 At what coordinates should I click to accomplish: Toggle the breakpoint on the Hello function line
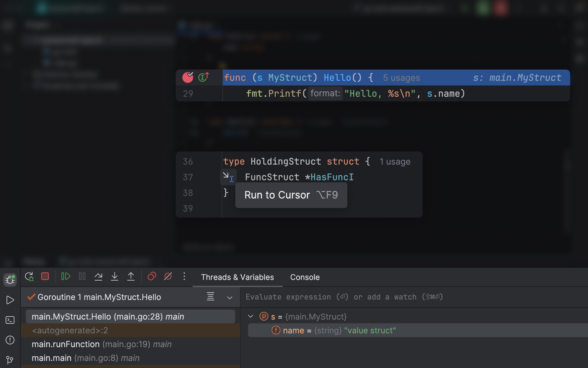(x=188, y=77)
